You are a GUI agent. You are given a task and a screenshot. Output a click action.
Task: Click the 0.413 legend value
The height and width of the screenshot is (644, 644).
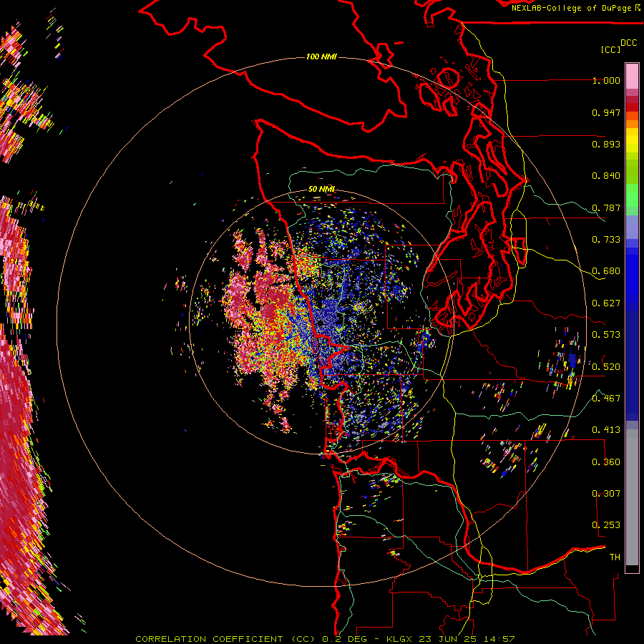tap(606, 430)
